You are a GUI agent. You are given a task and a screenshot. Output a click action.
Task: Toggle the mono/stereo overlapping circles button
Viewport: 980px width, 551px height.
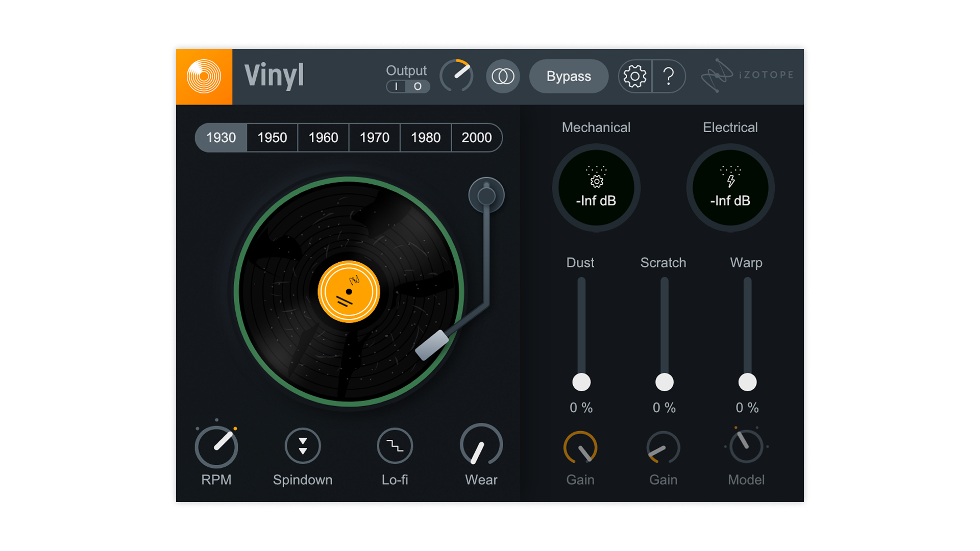tap(503, 77)
